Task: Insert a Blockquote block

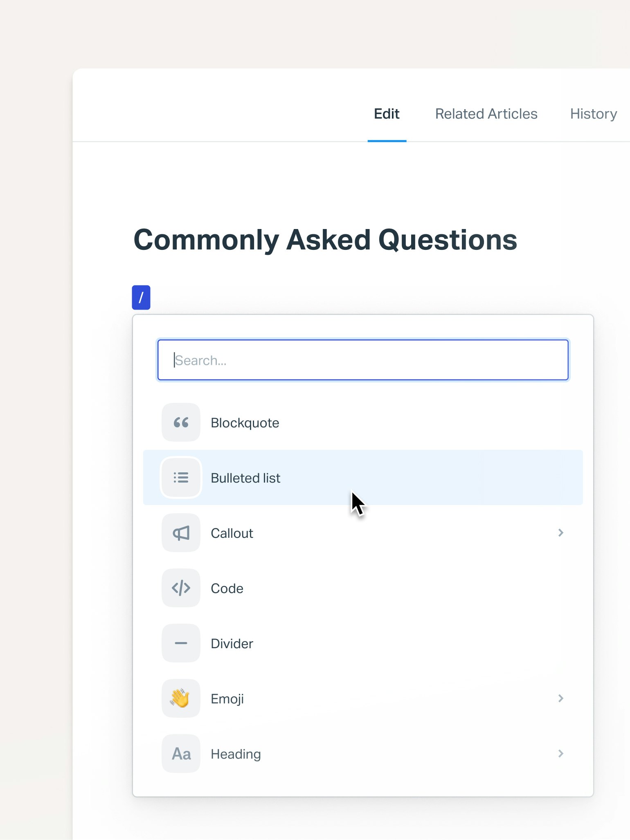Action: (x=245, y=423)
